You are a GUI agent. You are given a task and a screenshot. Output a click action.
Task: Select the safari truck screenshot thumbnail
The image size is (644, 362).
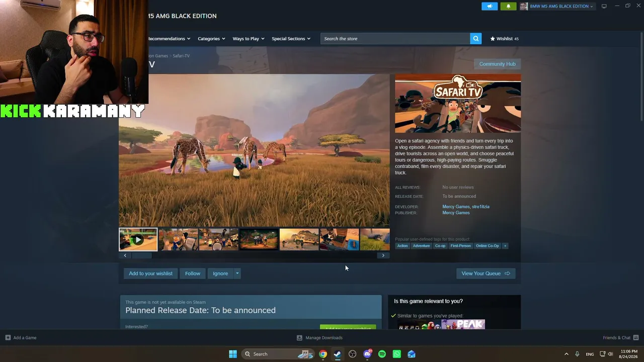coord(299,239)
